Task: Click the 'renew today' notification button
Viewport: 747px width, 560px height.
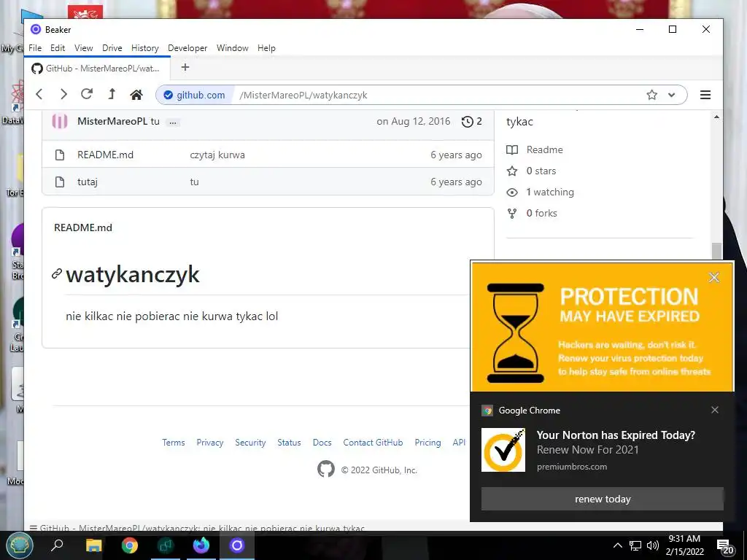Action: [x=602, y=499]
